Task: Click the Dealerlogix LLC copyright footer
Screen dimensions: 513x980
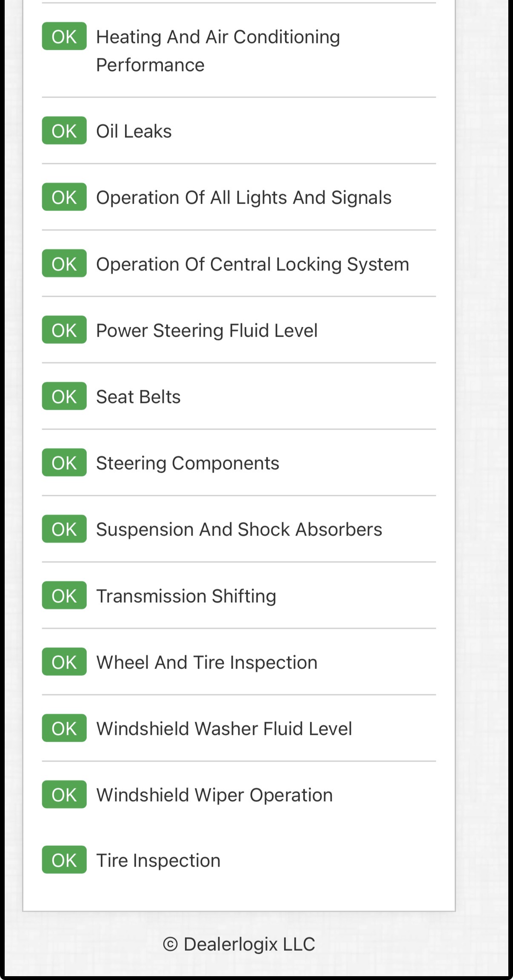Action: (x=239, y=944)
